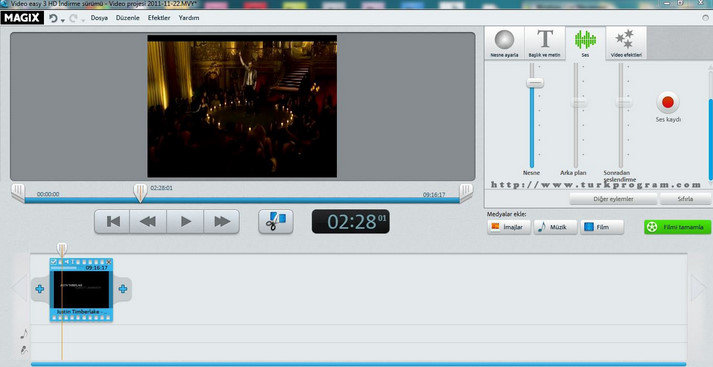The height and width of the screenshot is (367, 713).
Task: Add clip using plus left of clip
Action: 40,289
